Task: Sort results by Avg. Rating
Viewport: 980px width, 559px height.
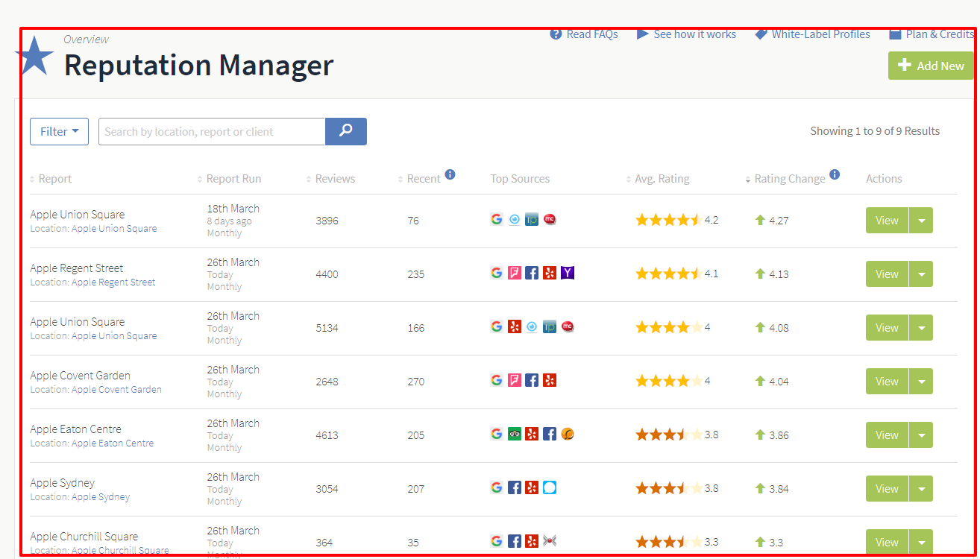Action: click(662, 178)
